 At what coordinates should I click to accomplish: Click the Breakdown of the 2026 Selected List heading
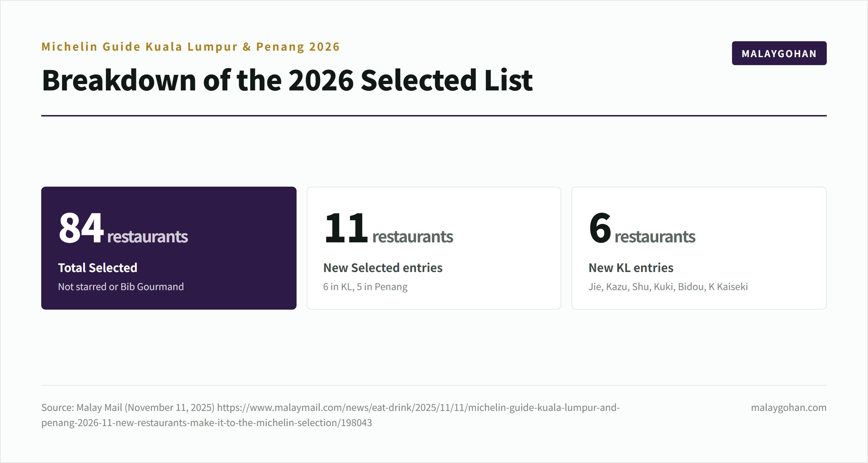click(287, 80)
